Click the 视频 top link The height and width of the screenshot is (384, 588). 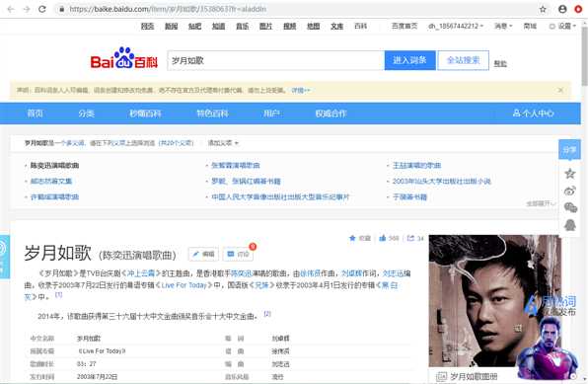289,26
